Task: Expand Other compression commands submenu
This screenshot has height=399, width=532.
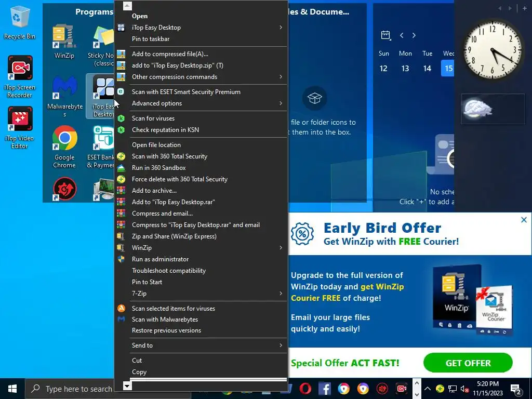Action: [x=201, y=77]
